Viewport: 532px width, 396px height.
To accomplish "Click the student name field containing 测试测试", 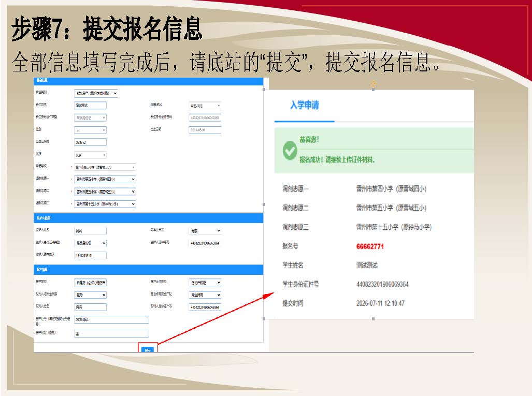I will (x=90, y=106).
